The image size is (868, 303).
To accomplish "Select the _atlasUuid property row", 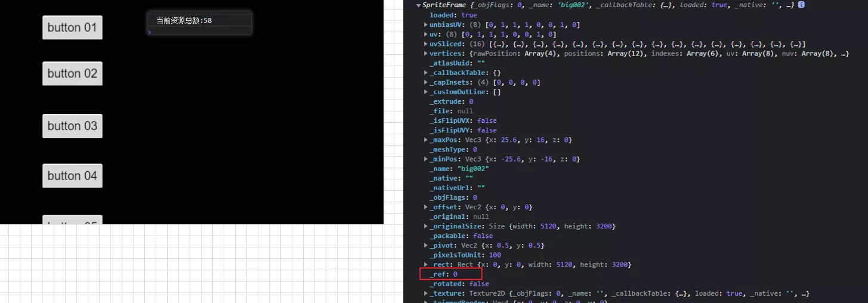I will (457, 63).
